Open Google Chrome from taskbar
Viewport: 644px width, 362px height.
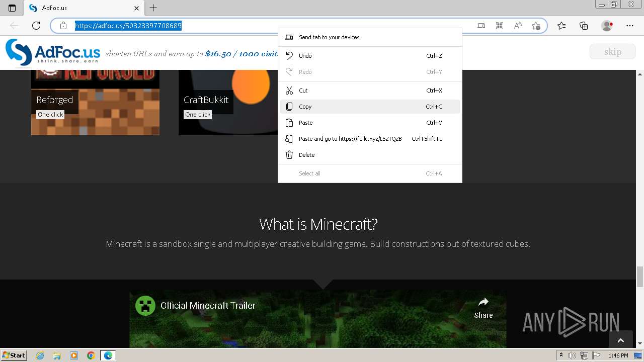point(91,355)
